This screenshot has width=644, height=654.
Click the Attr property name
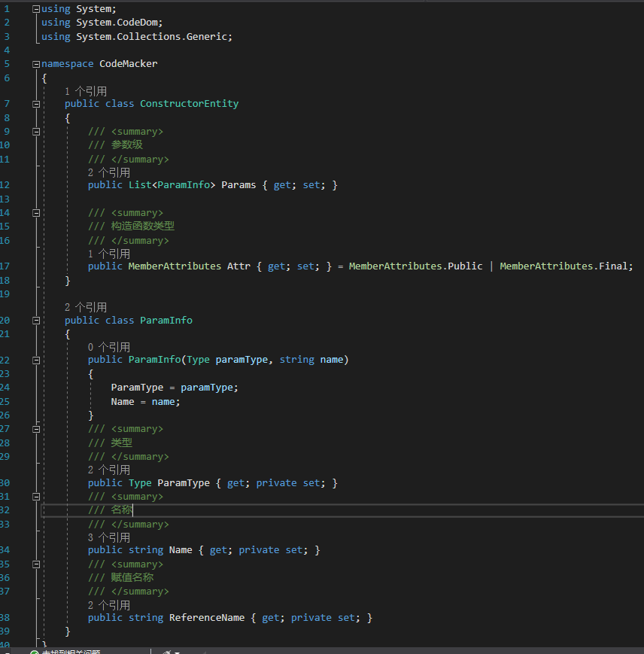point(238,266)
